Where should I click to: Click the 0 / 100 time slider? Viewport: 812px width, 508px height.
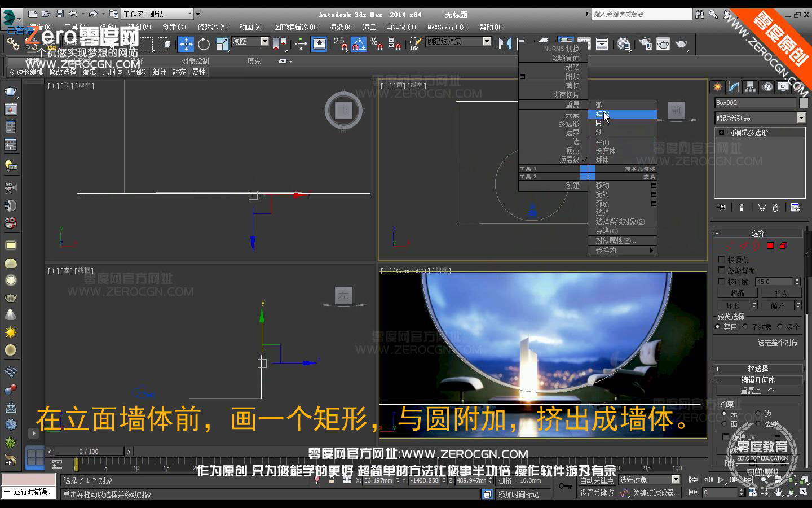click(x=89, y=452)
